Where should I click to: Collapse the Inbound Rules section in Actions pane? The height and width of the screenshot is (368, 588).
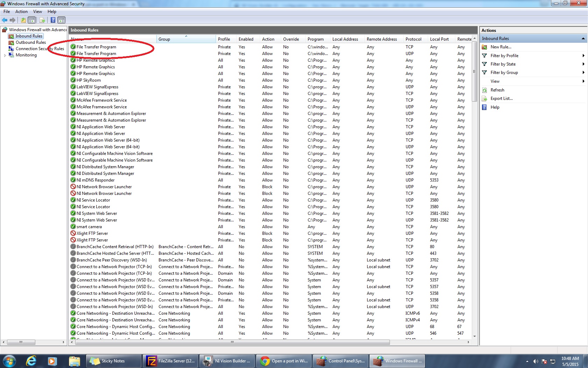pos(583,39)
